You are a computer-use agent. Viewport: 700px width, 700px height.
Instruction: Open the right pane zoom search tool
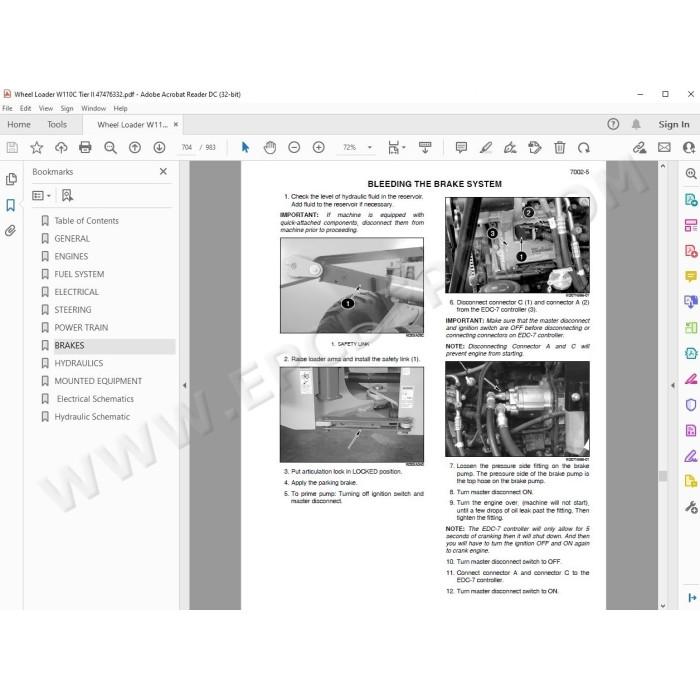[691, 174]
